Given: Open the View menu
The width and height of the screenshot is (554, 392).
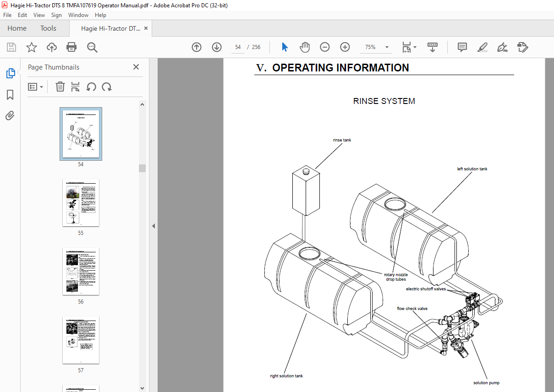Looking at the screenshot, I should 39,15.
